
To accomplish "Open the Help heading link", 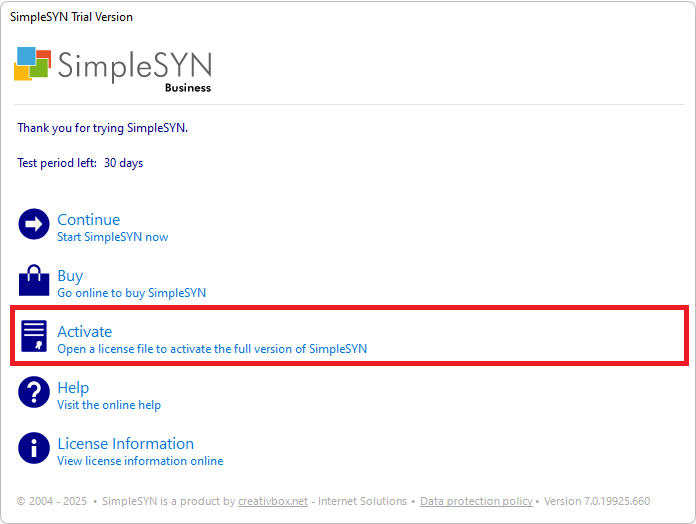I will point(73,388).
